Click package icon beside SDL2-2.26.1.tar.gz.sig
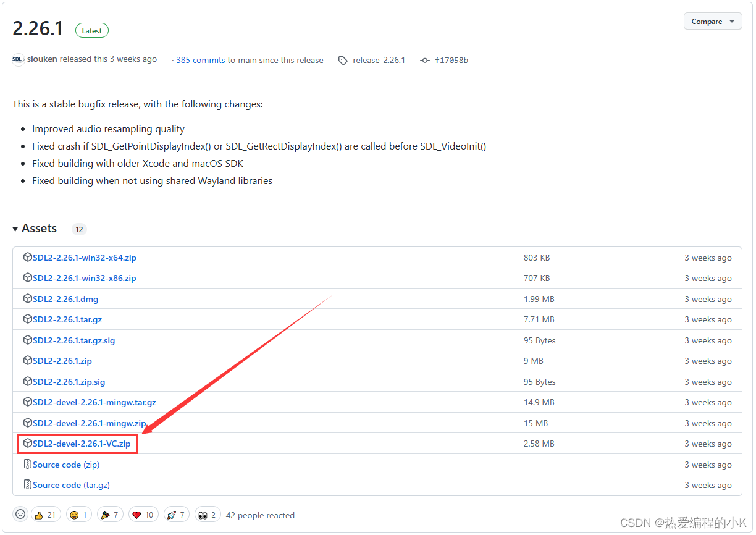 tap(27, 340)
